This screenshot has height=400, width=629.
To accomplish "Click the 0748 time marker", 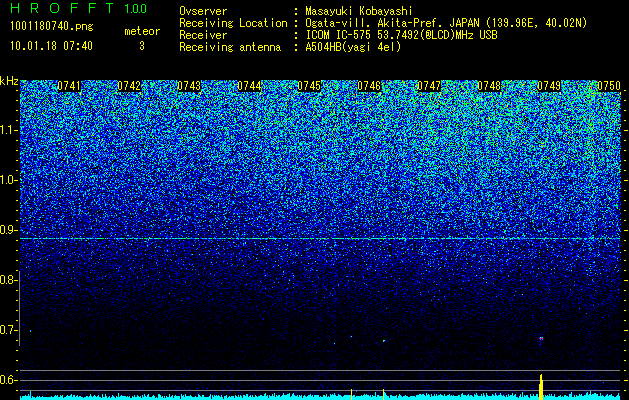I will click(489, 86).
